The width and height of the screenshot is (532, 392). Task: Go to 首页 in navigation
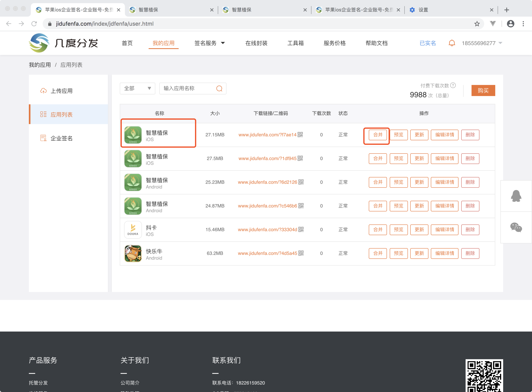click(127, 43)
